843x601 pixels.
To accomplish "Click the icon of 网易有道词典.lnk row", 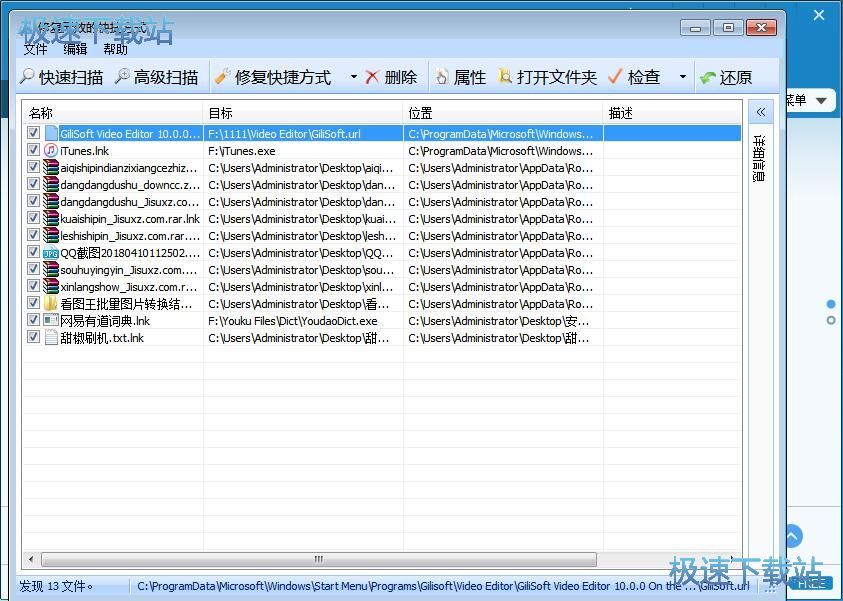I will click(51, 321).
